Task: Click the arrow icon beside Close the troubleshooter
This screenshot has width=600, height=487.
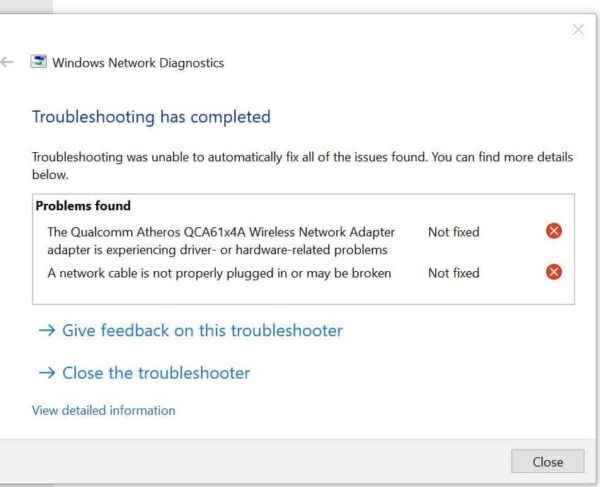Action: coord(47,373)
